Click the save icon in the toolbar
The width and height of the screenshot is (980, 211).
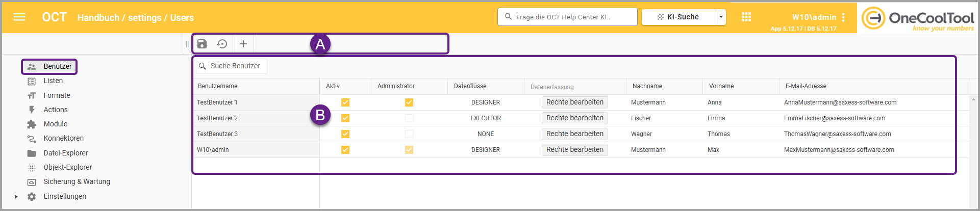pos(202,44)
